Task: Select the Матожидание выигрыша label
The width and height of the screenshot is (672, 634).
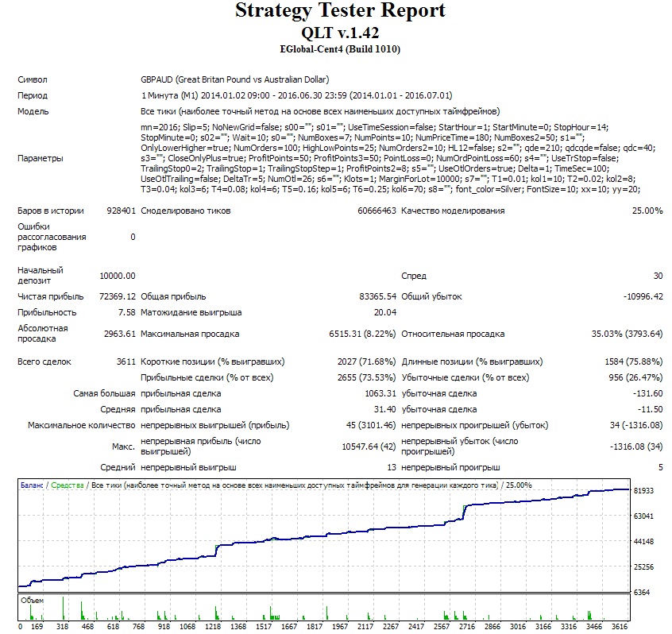Action: point(191,312)
